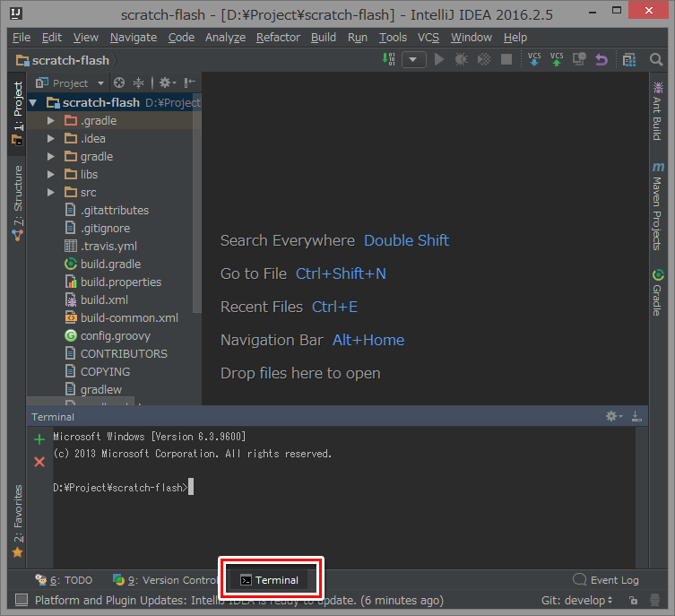Click the terminal command prompt line
Viewport: 675px width, 616px height.
pos(123,487)
